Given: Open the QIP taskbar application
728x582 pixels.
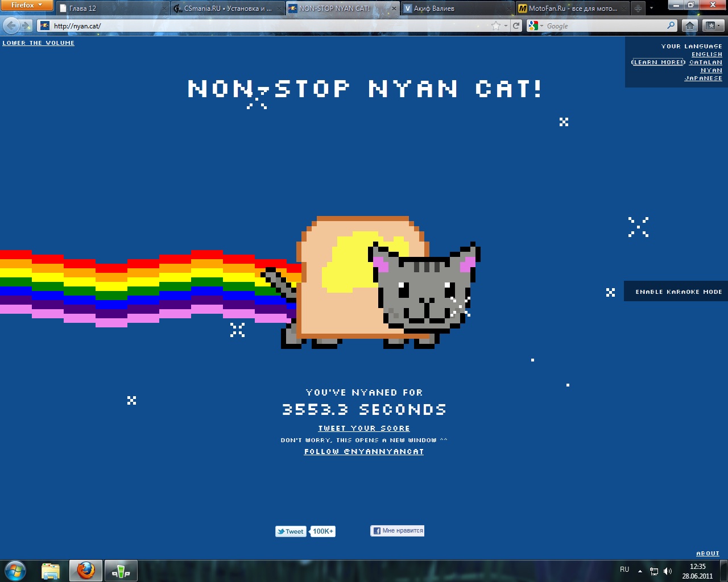Looking at the screenshot, I should pyautogui.click(x=121, y=571).
